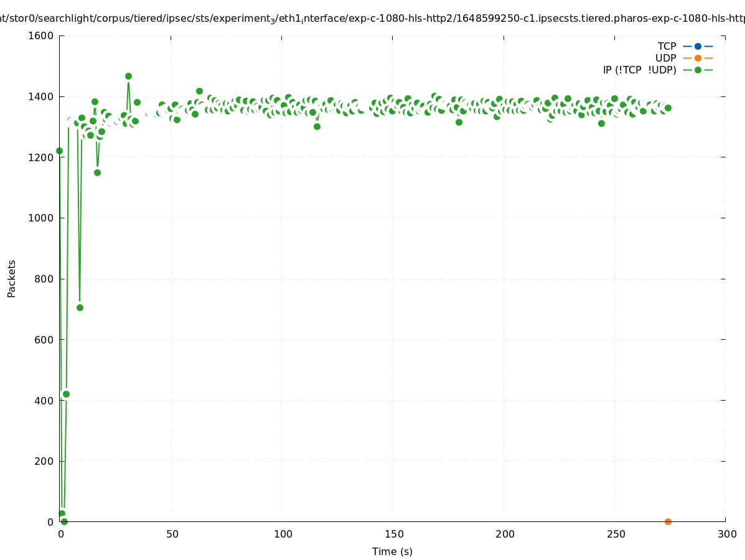
Task: Click the highest green peak near 1467 packets
Action: tap(128, 76)
